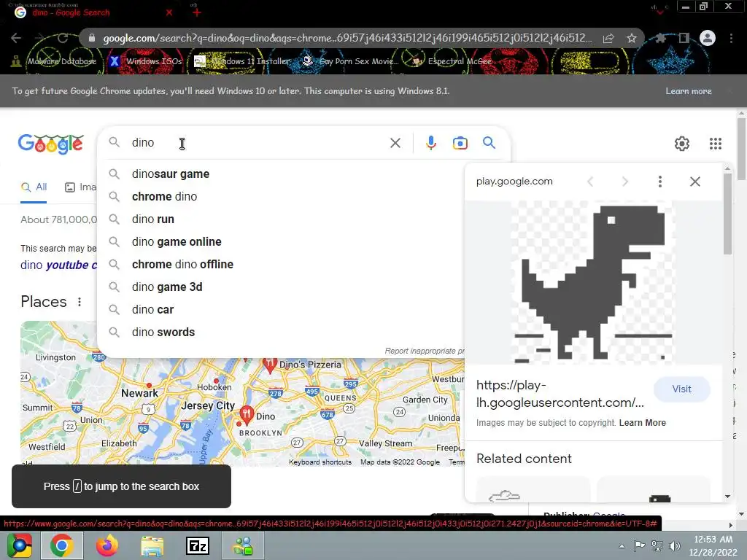Open the Google apps grid
The width and height of the screenshot is (747, 560).
click(715, 144)
